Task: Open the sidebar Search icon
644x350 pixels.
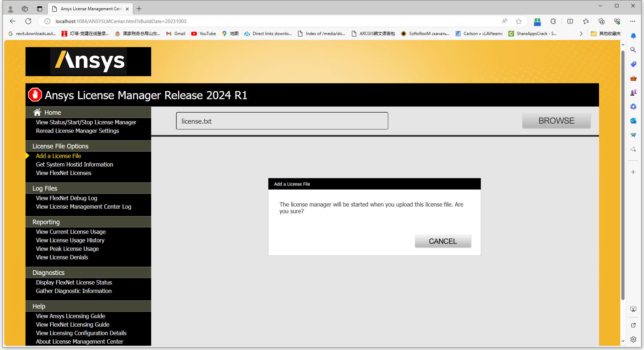Action: click(x=633, y=50)
